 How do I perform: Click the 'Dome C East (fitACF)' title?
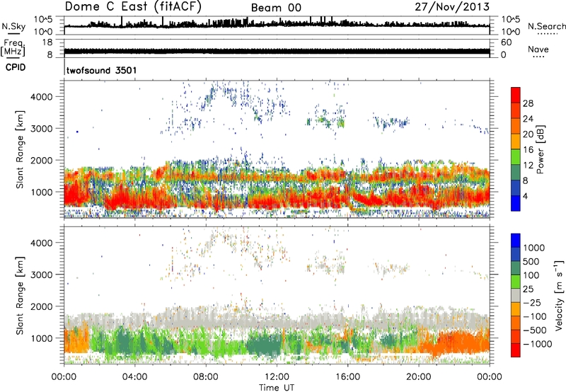coord(133,6)
